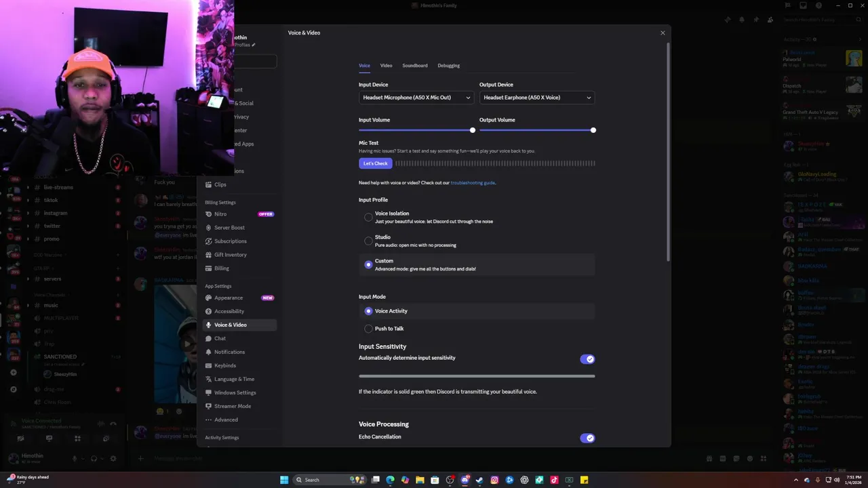Click the 'Voice Processing' heading

(x=384, y=424)
